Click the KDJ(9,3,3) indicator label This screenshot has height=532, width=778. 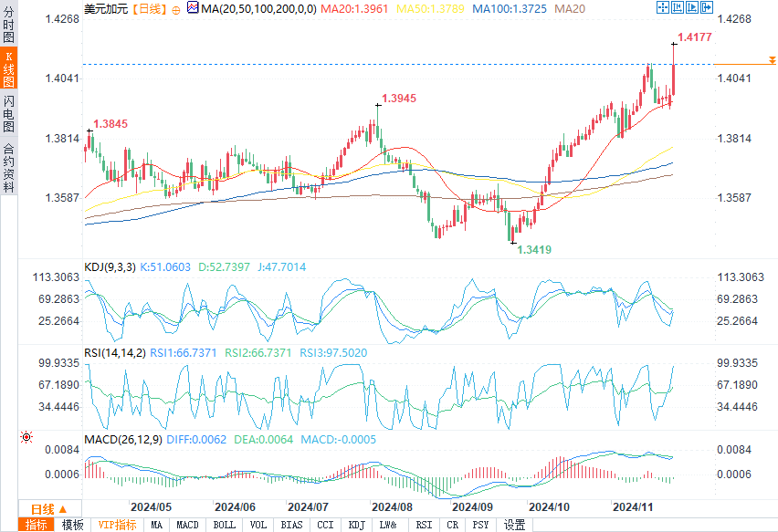[110, 267]
